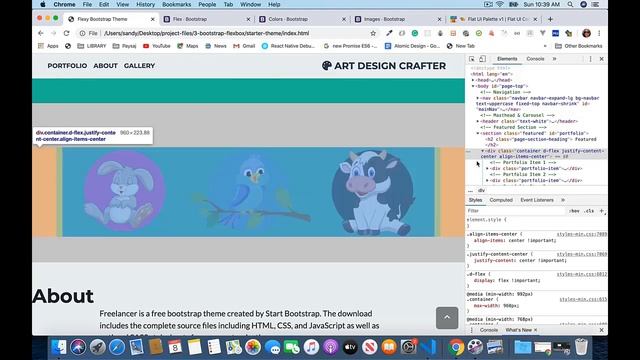Toggle the :hov element state panel
Screen dimensions: 640x360
click(x=574, y=211)
